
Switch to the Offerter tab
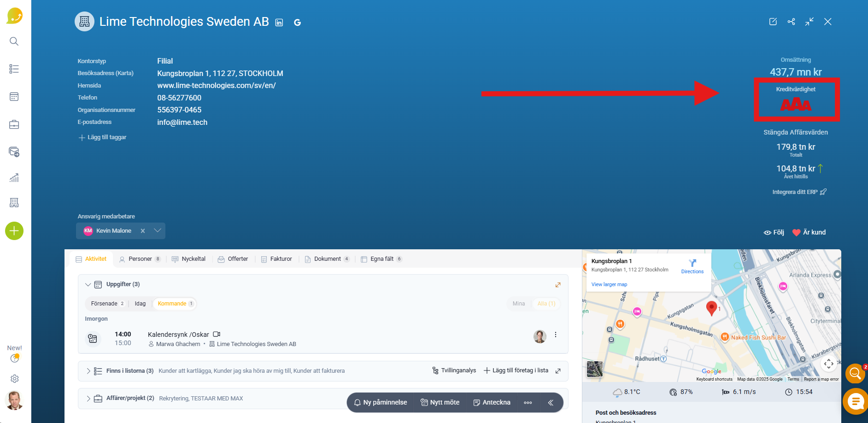pyautogui.click(x=233, y=259)
